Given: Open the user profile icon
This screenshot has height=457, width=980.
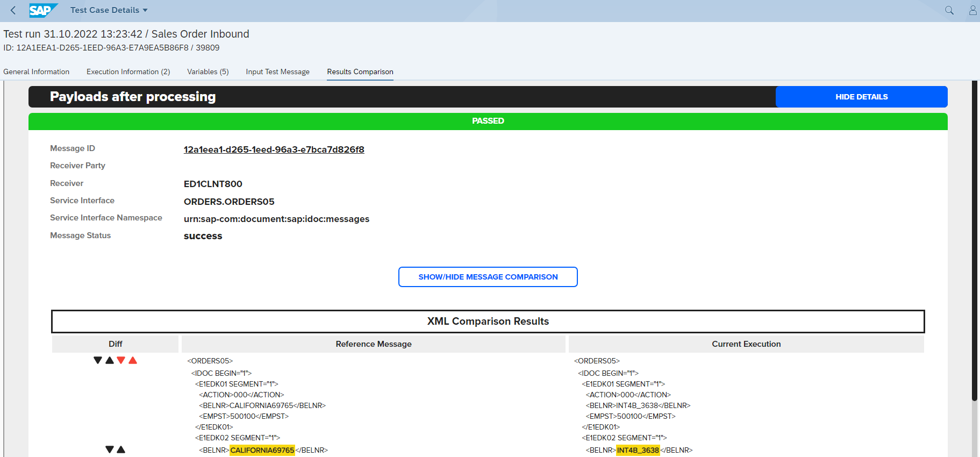Looking at the screenshot, I should [972, 10].
